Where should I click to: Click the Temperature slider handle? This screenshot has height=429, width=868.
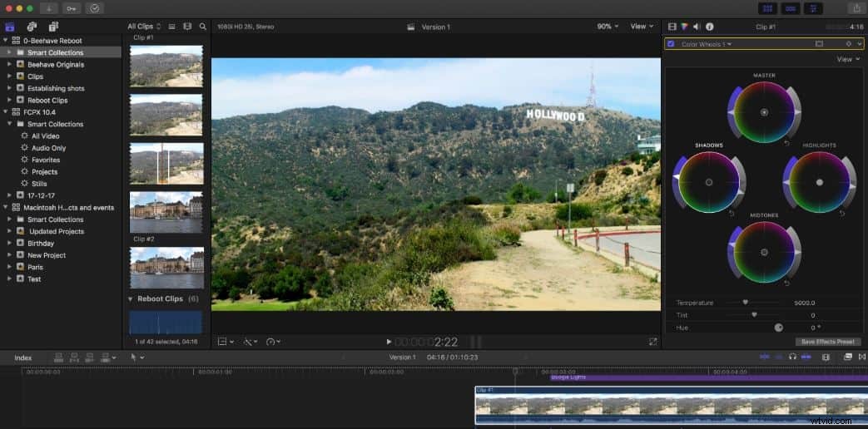[x=745, y=303]
